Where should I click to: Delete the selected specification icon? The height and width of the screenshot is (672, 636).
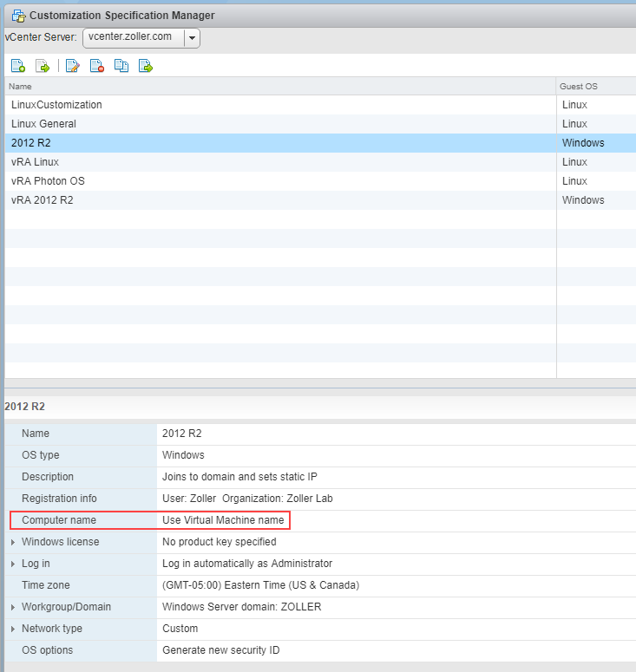tap(97, 66)
